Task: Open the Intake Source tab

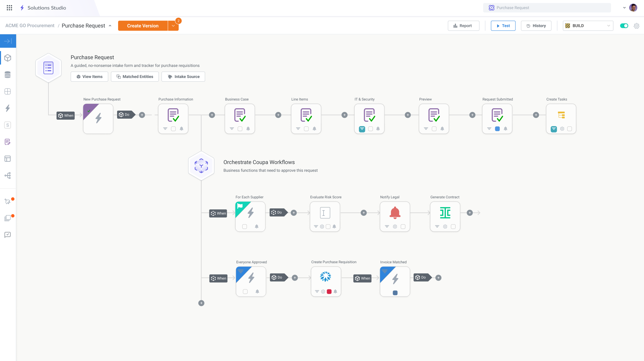Action: pyautogui.click(x=183, y=77)
